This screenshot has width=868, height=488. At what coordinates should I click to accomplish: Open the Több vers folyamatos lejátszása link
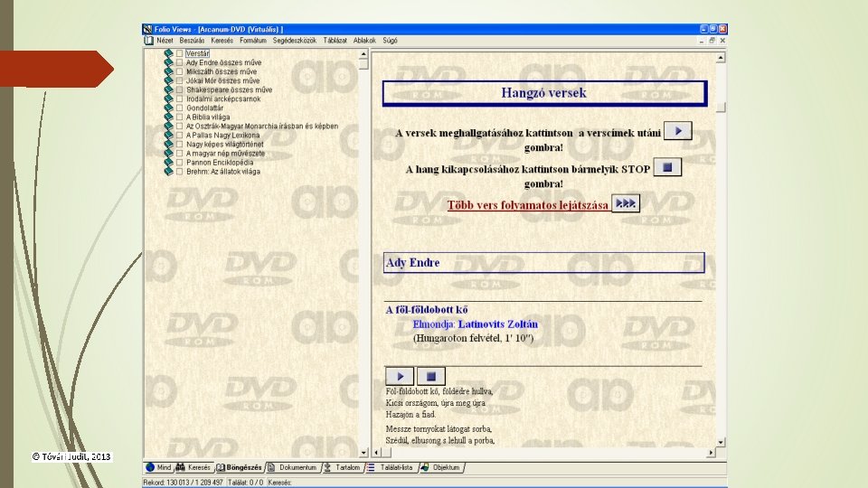[x=527, y=205]
